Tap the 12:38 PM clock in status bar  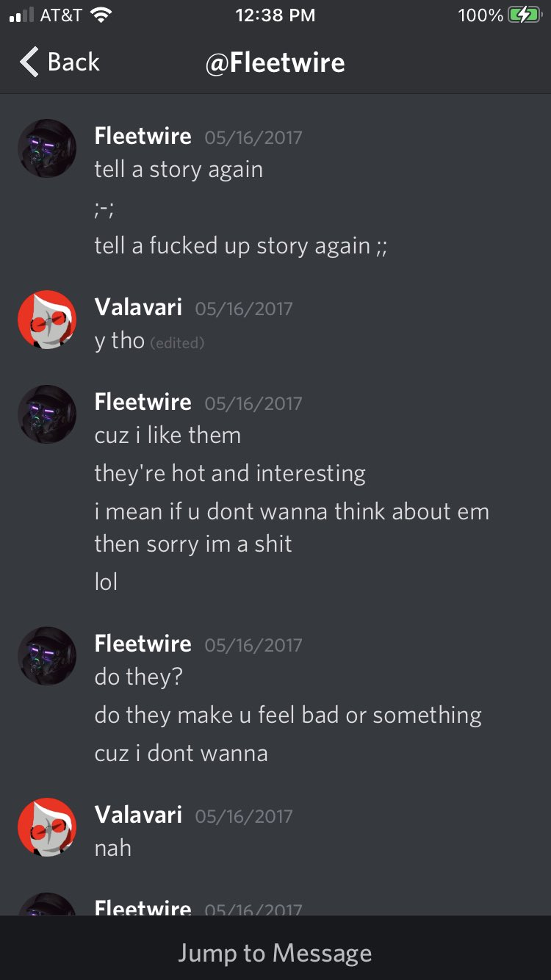[275, 15]
